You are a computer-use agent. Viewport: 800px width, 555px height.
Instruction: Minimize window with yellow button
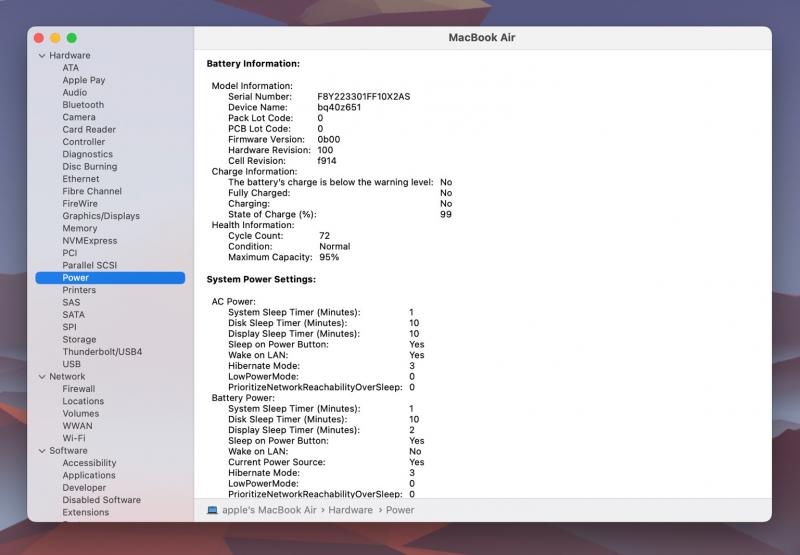pos(55,38)
